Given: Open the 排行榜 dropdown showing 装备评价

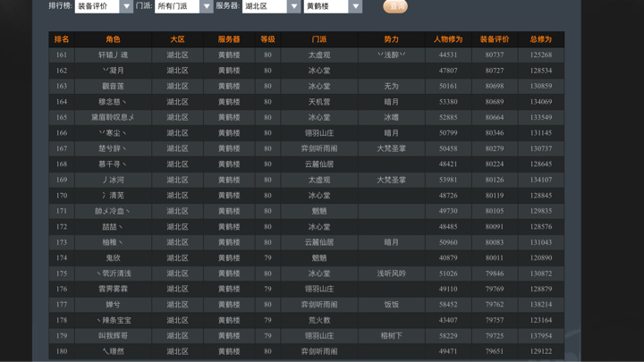Looking at the screenshot, I should click(x=104, y=6).
